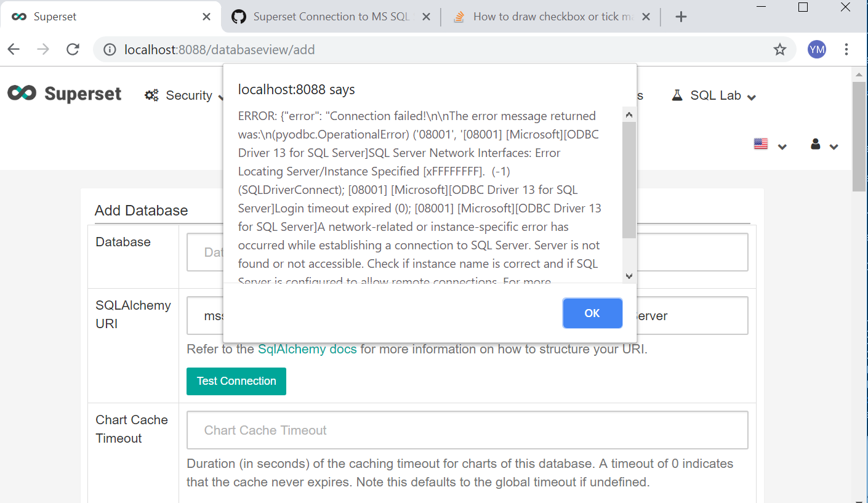Screen dimensions: 868x503
Task: Expand the SQL Lab dropdown
Action: pos(750,97)
